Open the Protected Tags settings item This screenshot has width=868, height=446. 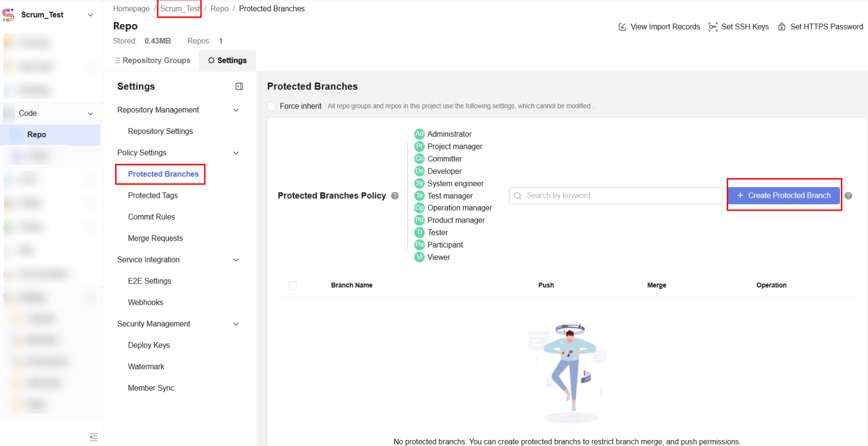153,195
